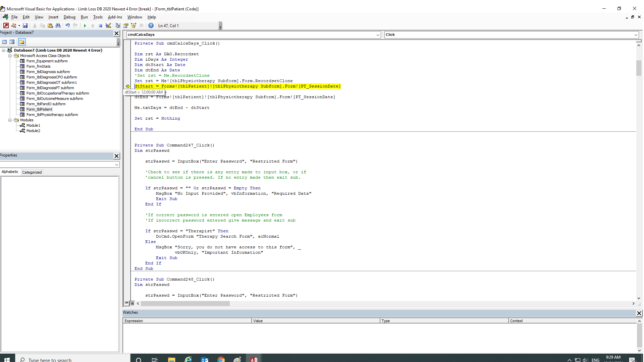Switch to the Alphabetic properties tab
Screen dimensions: 644x362
click(10, 172)
